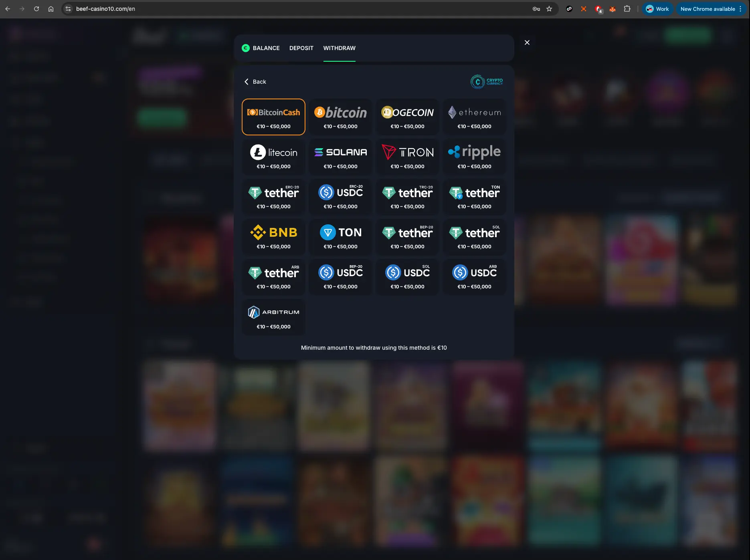Pick USDC ARB network option
The image size is (750, 560).
[x=474, y=277]
